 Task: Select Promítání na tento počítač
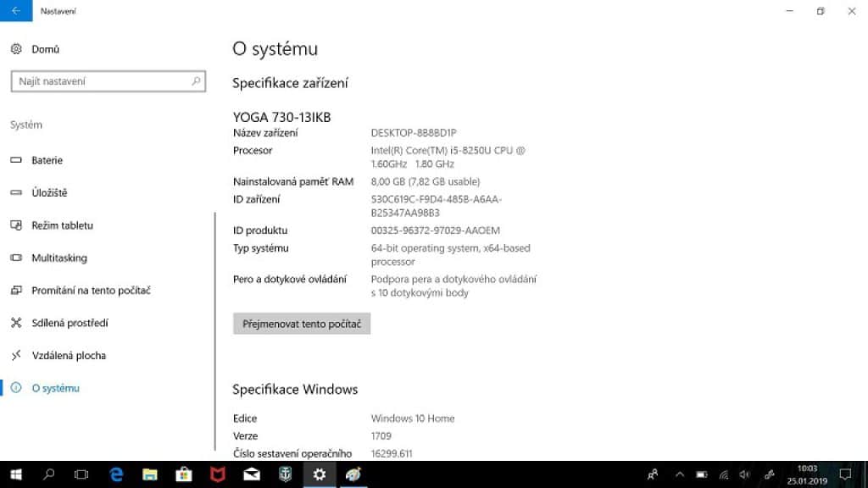pyautogui.click(x=81, y=291)
